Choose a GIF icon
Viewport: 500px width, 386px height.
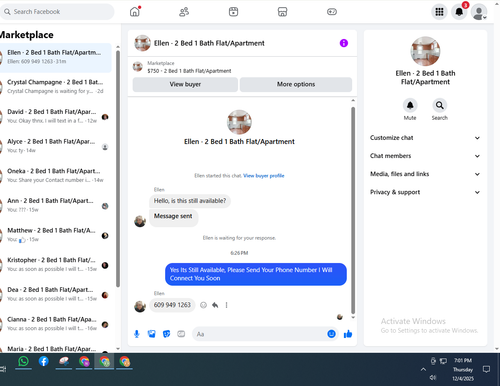pyautogui.click(x=181, y=334)
